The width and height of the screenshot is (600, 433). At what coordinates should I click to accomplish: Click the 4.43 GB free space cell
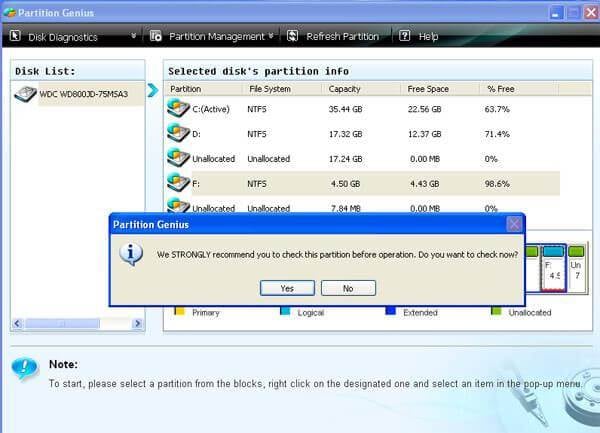pyautogui.click(x=424, y=184)
